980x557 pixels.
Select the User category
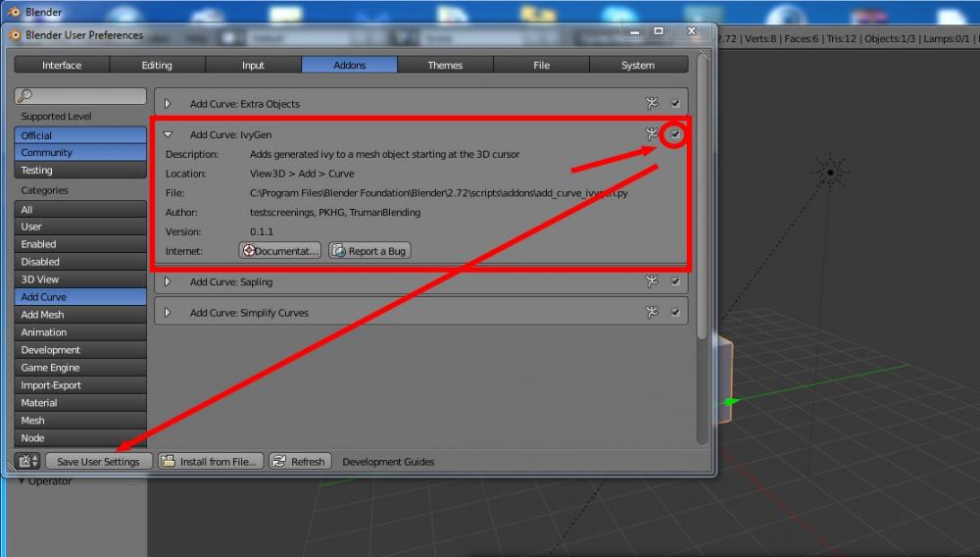pyautogui.click(x=80, y=227)
